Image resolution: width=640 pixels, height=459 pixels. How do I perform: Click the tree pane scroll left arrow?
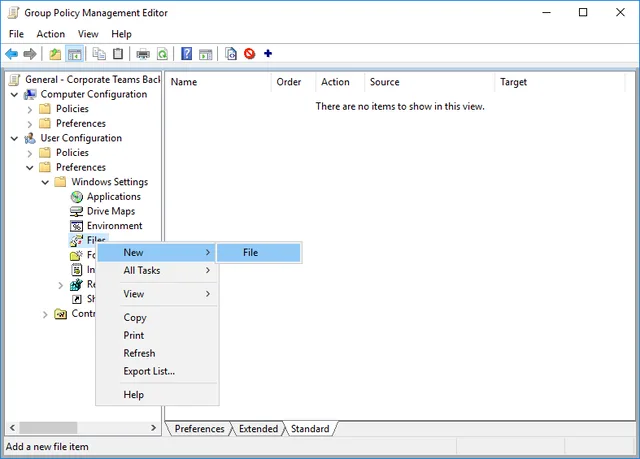(12, 428)
